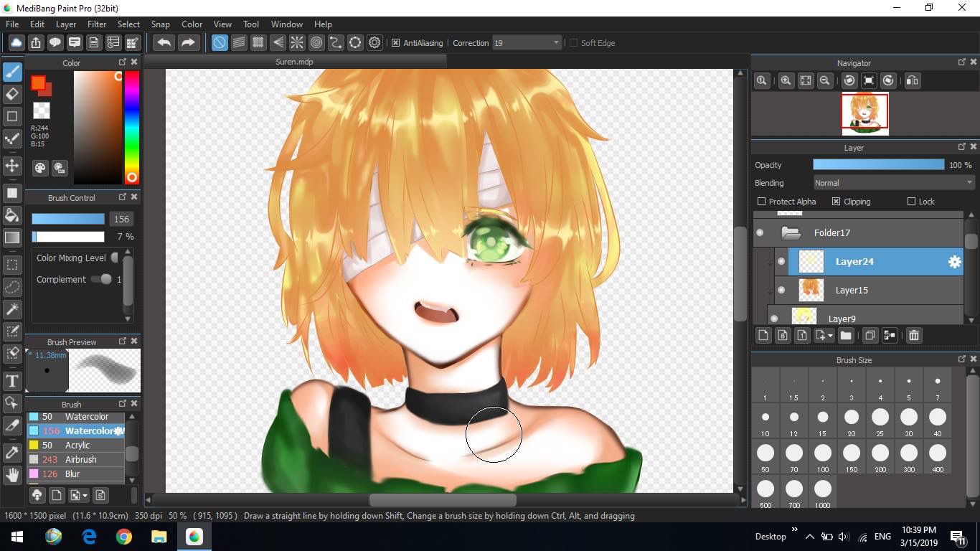Click the layer Opacity slider
Image resolution: width=980 pixels, height=551 pixels.
coord(878,165)
